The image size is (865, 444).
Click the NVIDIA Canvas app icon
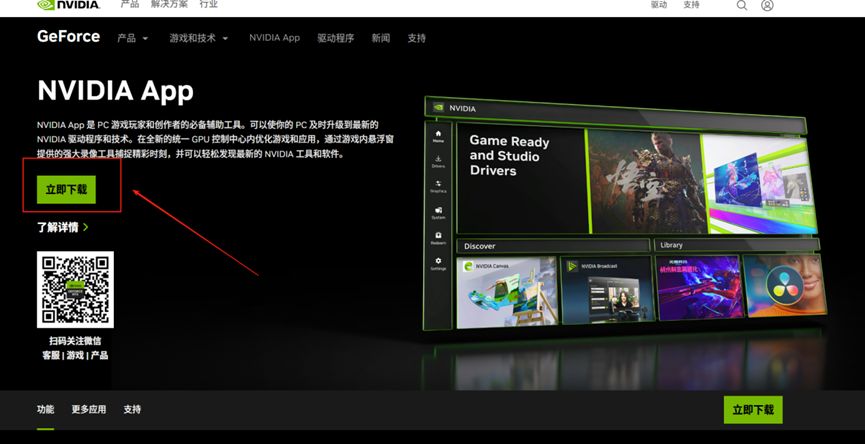(x=468, y=266)
